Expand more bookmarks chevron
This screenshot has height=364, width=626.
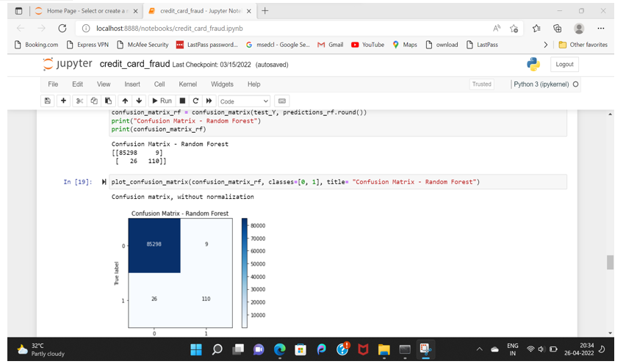point(545,45)
